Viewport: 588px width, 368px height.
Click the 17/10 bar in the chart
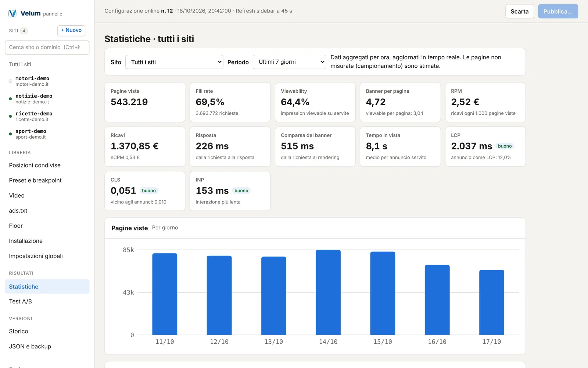click(x=492, y=302)
